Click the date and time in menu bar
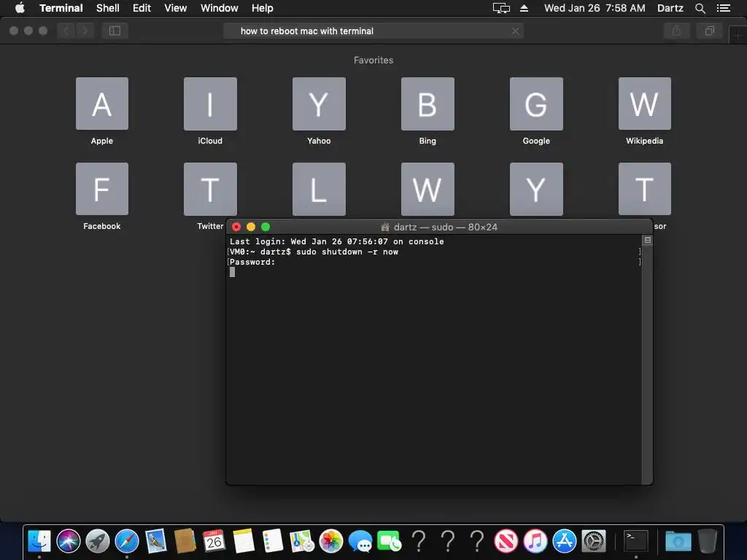The height and width of the screenshot is (560, 747). [x=595, y=8]
